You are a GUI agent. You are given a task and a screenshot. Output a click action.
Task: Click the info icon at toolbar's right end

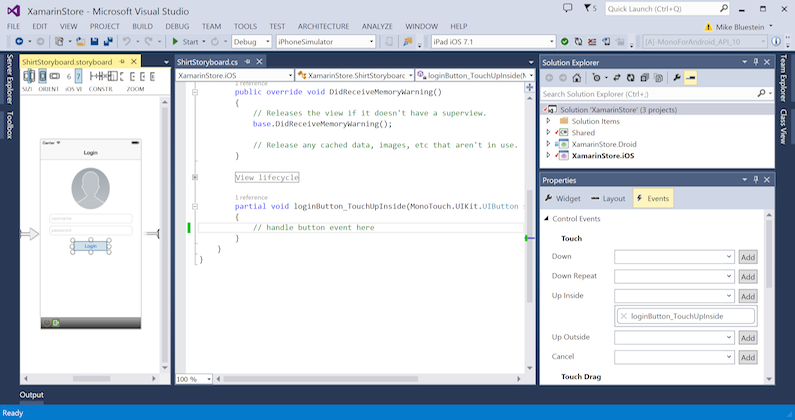(x=776, y=41)
